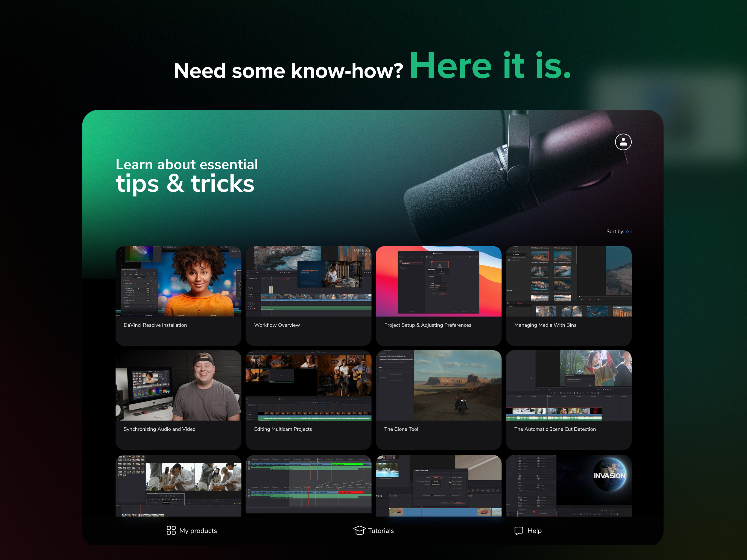Click the Tutorials graduation cap icon
Image resolution: width=747 pixels, height=560 pixels.
pos(359,530)
